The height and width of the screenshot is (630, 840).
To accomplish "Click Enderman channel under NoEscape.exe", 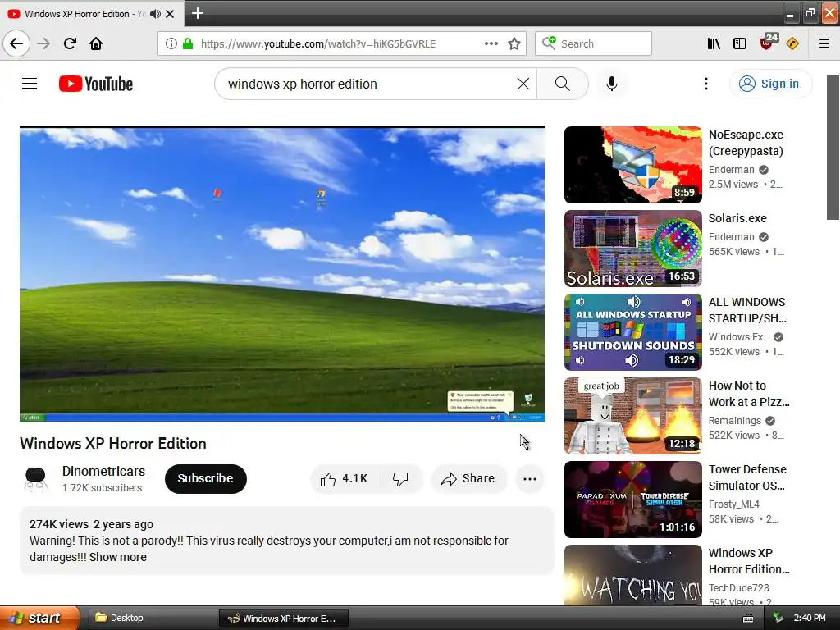I will 731,169.
